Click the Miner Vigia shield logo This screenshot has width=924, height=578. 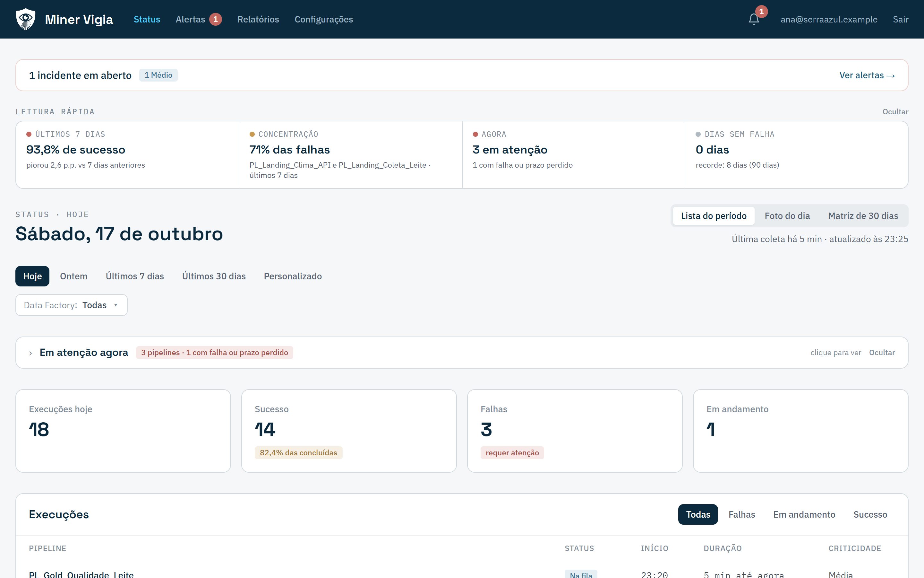(26, 19)
